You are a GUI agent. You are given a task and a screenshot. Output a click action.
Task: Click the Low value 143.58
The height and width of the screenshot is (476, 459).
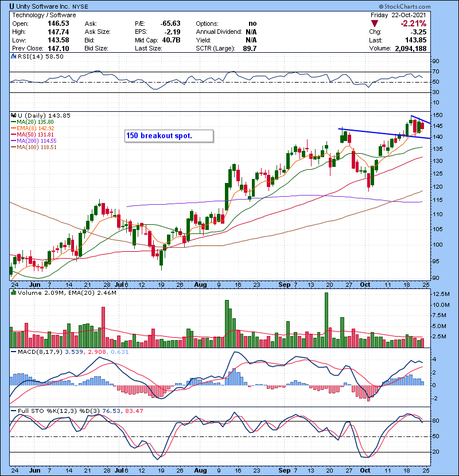(x=59, y=40)
